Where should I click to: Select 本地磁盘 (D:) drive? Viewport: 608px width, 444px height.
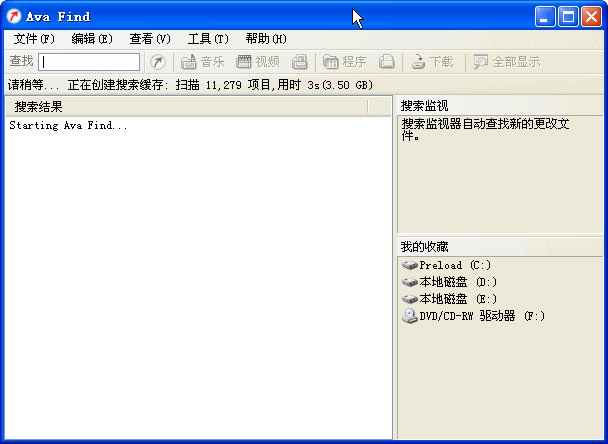point(458,282)
